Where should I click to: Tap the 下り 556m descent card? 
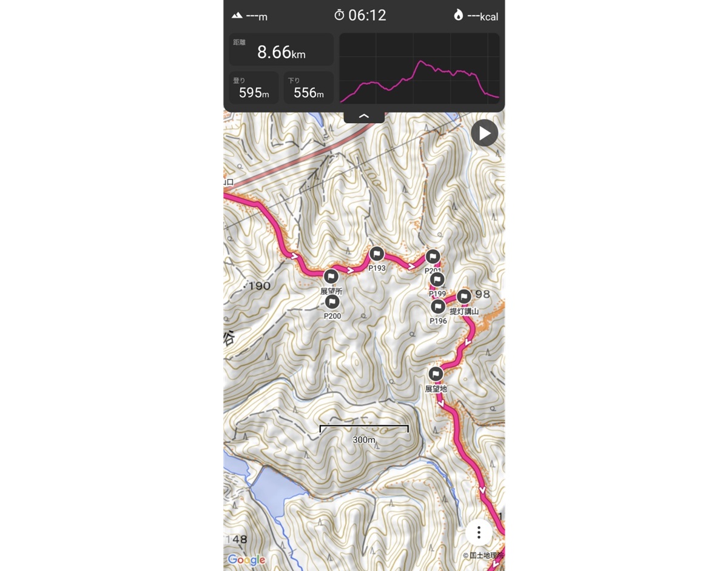pos(308,88)
